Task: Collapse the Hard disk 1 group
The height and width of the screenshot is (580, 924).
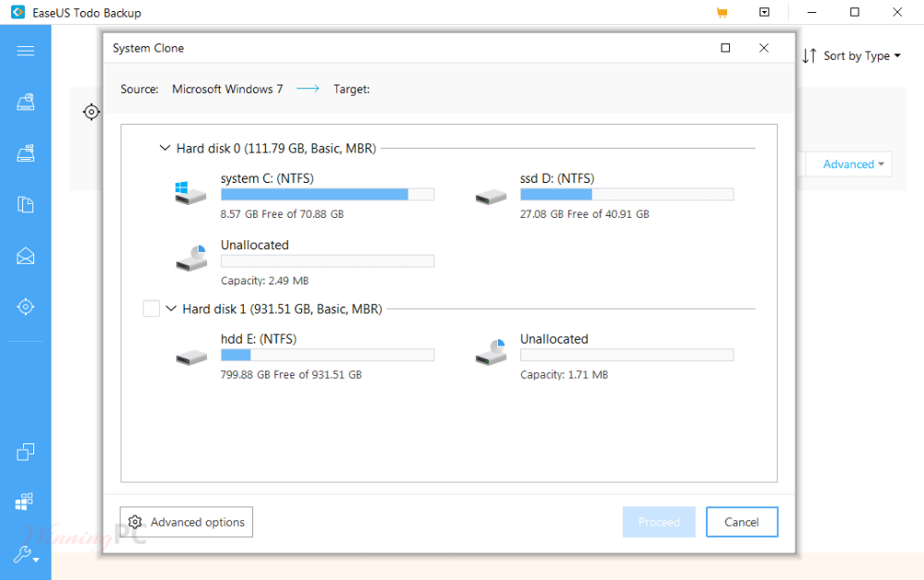Action: (171, 308)
